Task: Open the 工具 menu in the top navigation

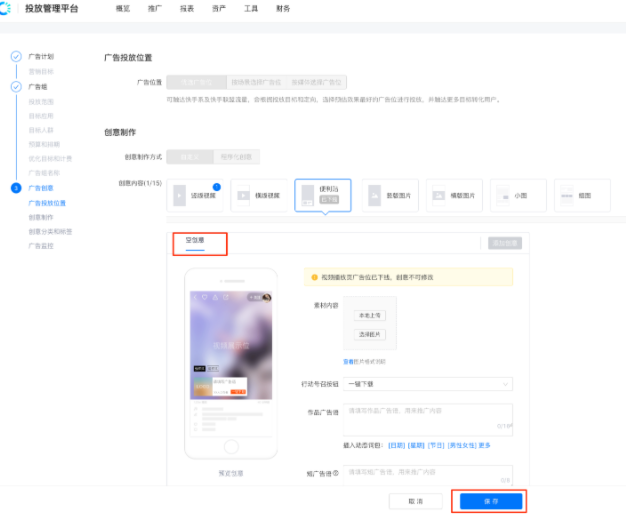Action: pos(251,8)
